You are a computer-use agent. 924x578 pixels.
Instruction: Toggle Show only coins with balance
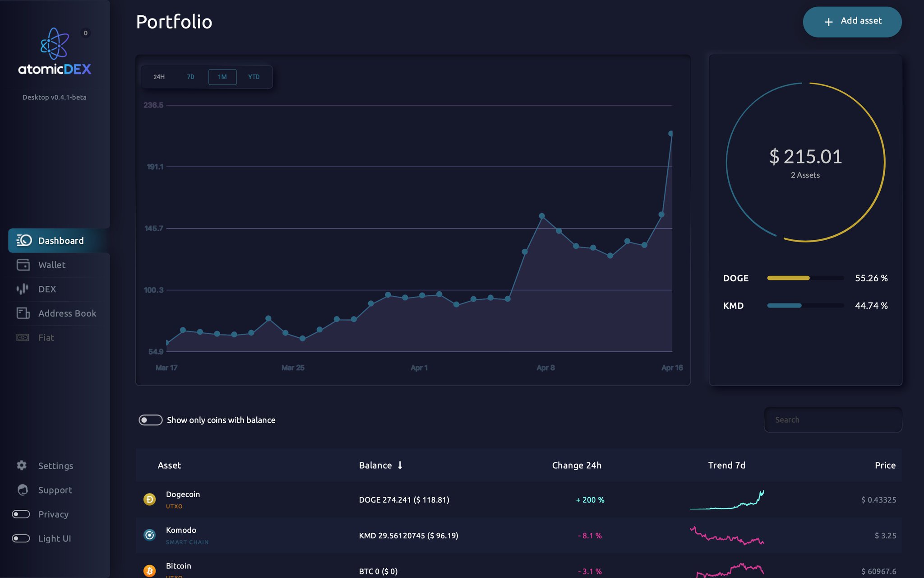150,420
